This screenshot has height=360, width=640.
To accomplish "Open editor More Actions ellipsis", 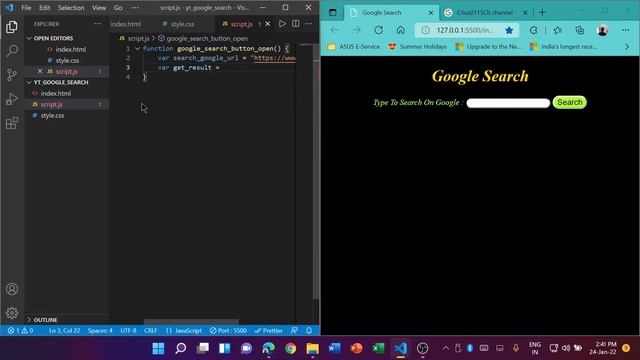I will point(309,24).
